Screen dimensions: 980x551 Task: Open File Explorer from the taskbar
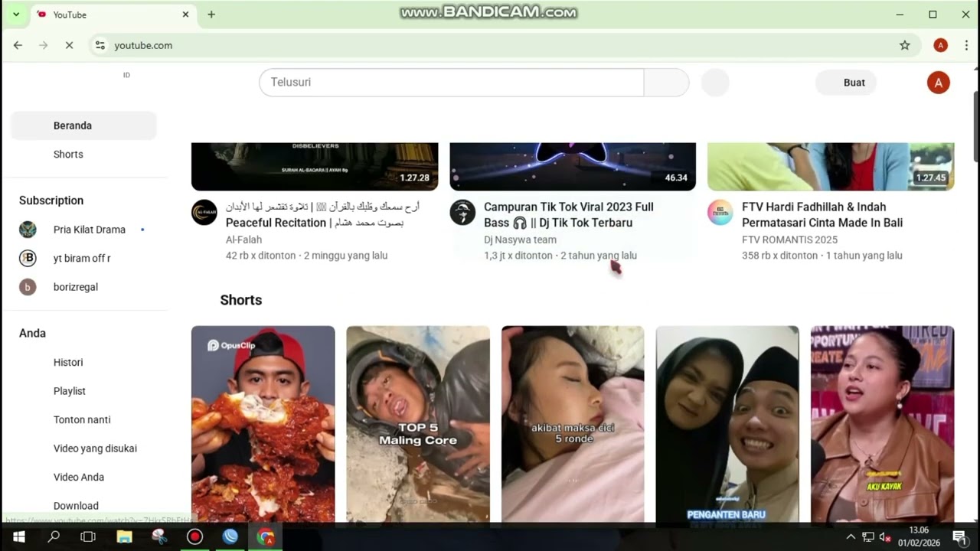pos(124,536)
